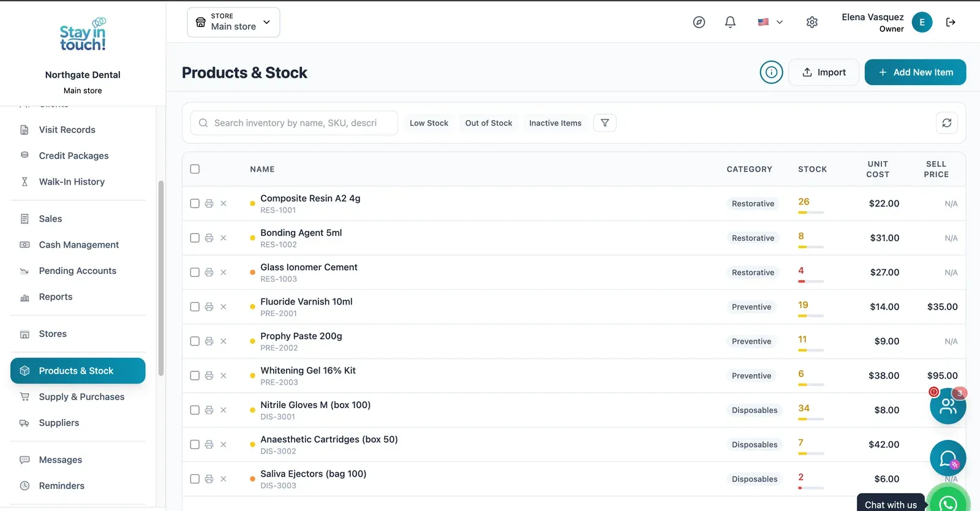Delete the Saliva Ejectors row
The image size is (980, 511).
point(224,479)
